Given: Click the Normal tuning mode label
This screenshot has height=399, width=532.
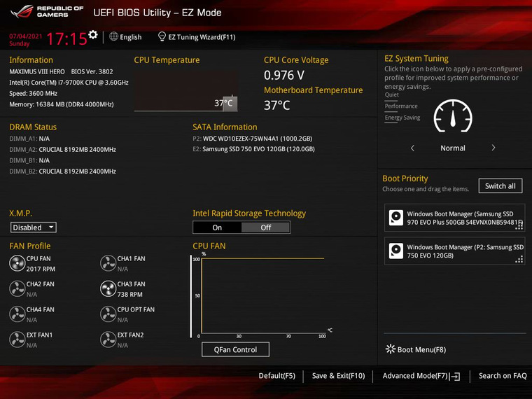Looking at the screenshot, I should (x=453, y=148).
